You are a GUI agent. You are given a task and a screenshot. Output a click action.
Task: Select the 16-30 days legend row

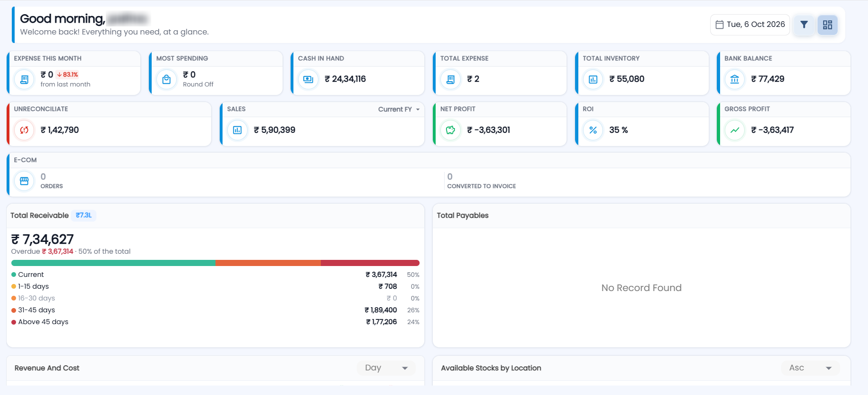pos(215,298)
